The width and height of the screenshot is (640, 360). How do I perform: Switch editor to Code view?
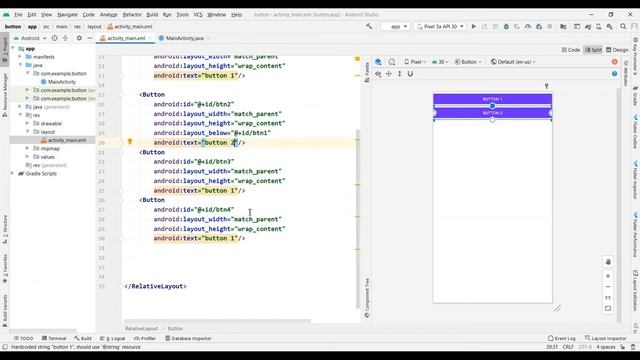(571, 50)
